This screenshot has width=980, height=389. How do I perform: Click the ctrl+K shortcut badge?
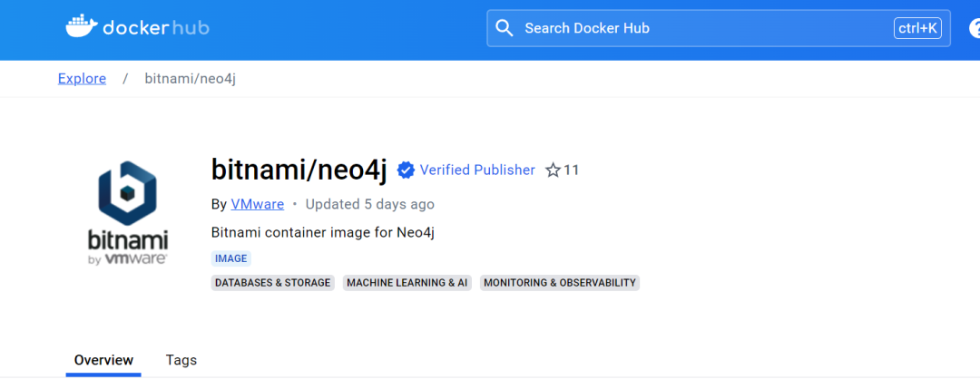click(917, 28)
